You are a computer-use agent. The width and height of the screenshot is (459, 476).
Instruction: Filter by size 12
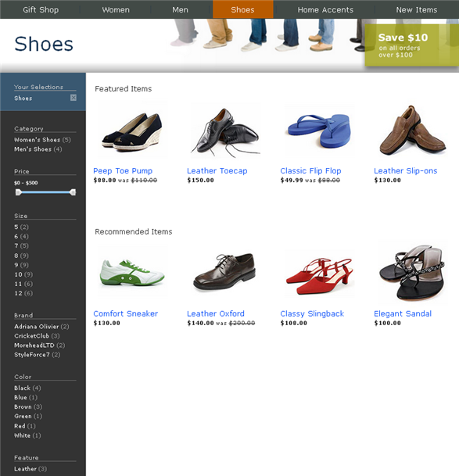23,293
